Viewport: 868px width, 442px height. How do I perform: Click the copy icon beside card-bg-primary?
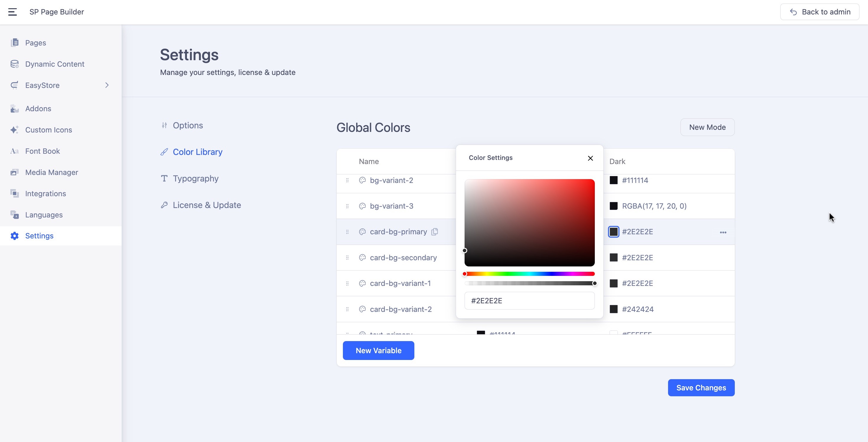(x=435, y=232)
